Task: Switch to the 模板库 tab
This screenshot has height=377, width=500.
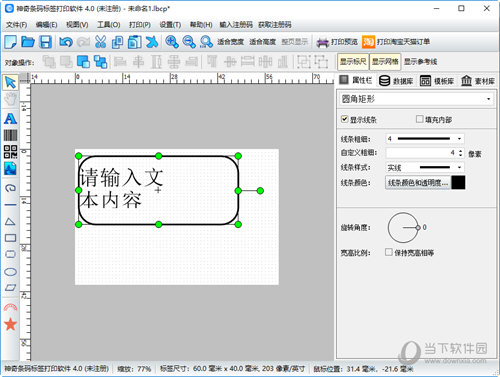Action: (437, 81)
